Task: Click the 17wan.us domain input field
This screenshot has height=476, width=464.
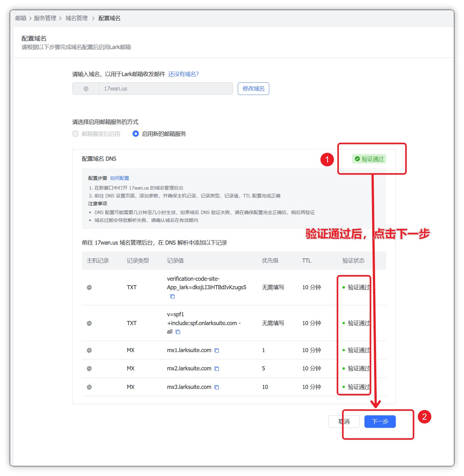Action: (166, 89)
